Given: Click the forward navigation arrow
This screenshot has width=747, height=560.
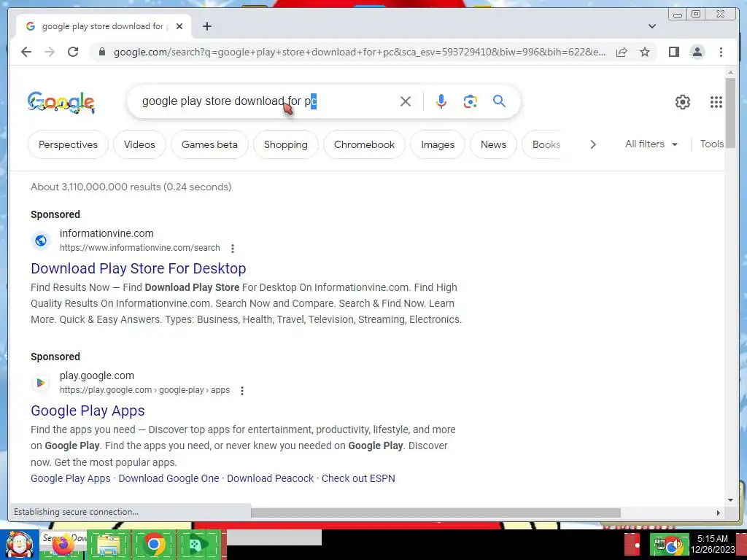Looking at the screenshot, I should pos(50,52).
